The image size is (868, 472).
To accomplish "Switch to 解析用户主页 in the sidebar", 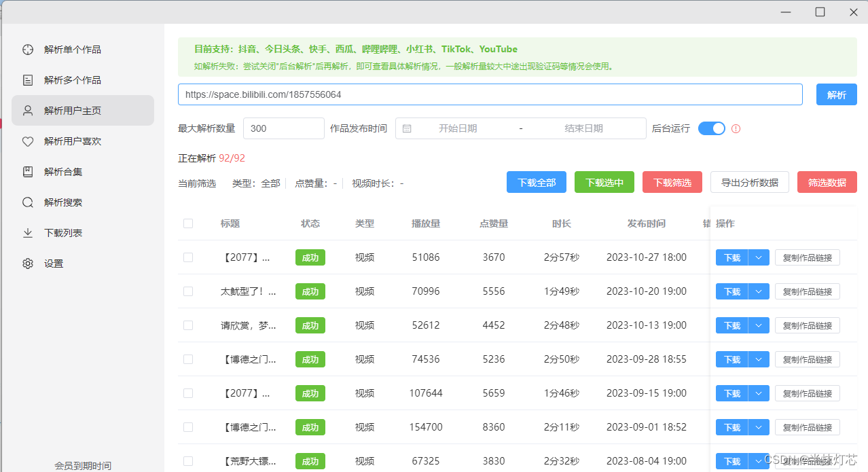I will coord(83,111).
